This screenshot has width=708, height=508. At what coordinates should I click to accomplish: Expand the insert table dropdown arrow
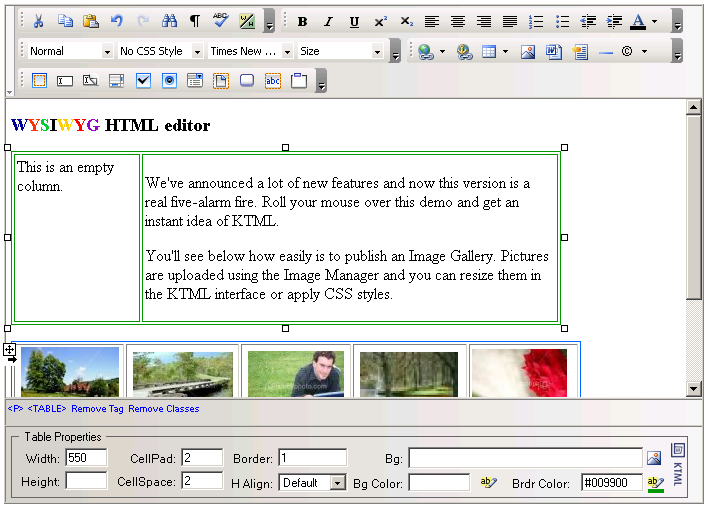pos(505,52)
